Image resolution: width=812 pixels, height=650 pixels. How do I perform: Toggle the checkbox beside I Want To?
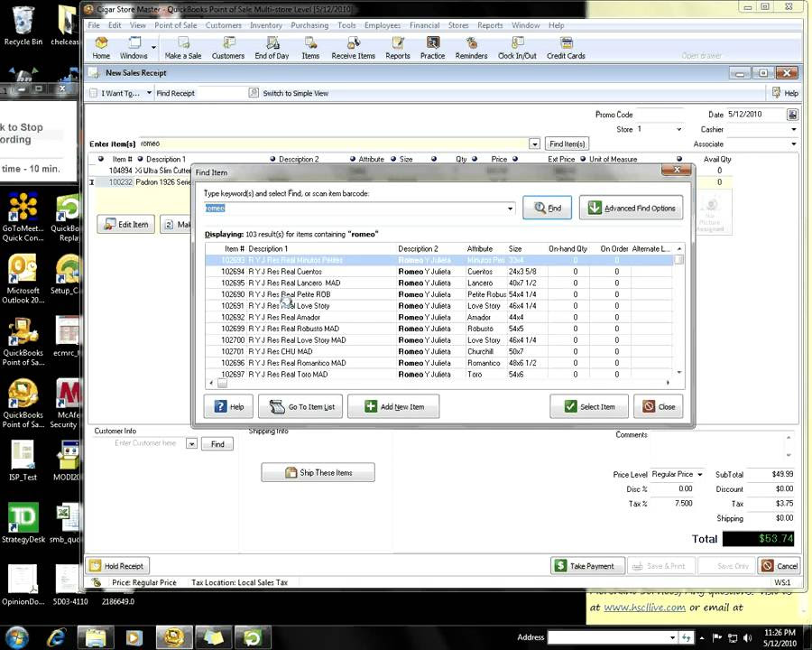pyautogui.click(x=93, y=93)
